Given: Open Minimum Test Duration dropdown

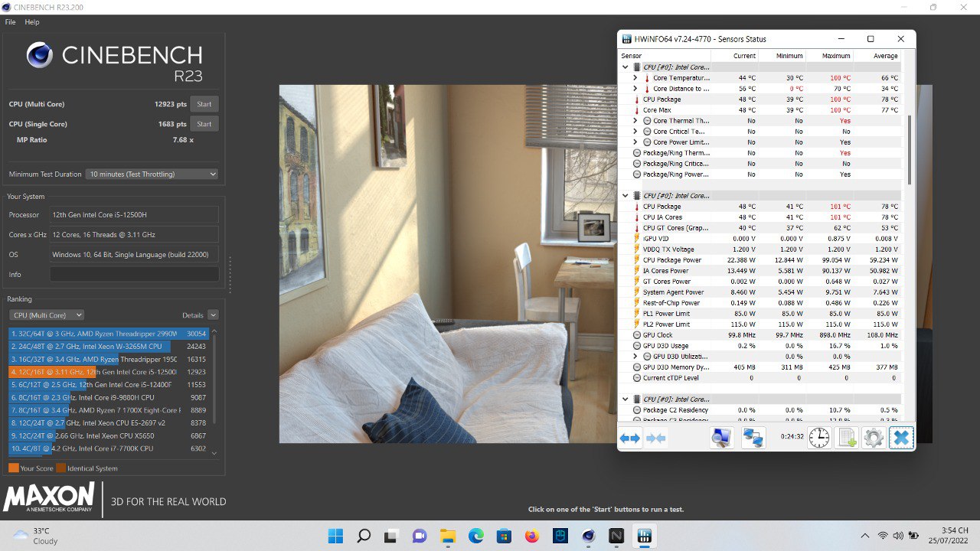Looking at the screenshot, I should pyautogui.click(x=152, y=174).
